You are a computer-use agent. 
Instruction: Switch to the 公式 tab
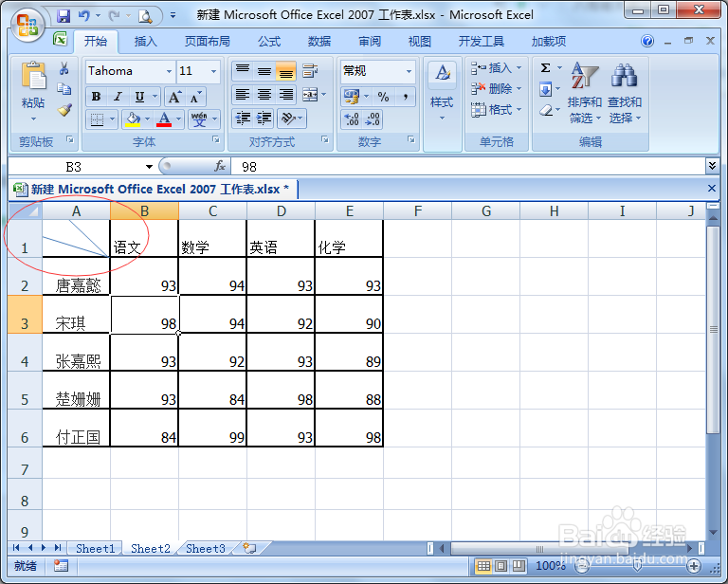[269, 42]
